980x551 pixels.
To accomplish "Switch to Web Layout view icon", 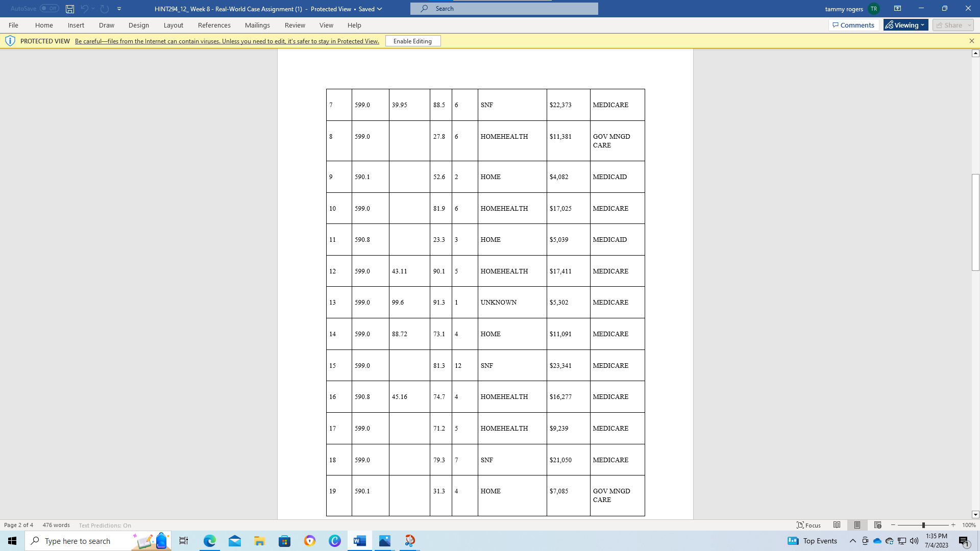I will click(x=877, y=525).
